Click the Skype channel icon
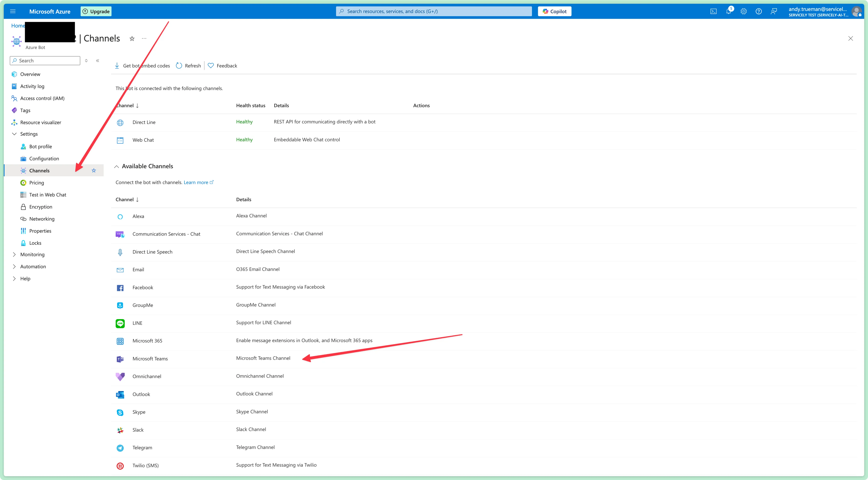868x480 pixels. tap(120, 412)
